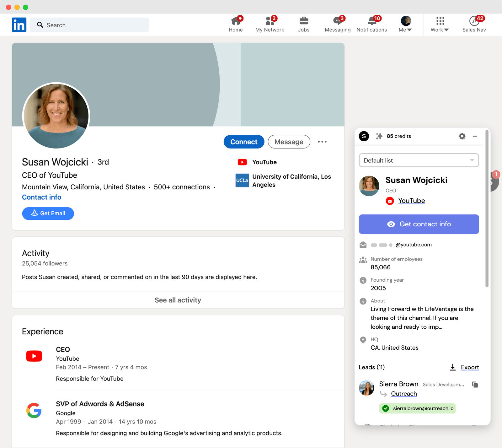
Task: Click the 85 credits label
Action: (399, 136)
